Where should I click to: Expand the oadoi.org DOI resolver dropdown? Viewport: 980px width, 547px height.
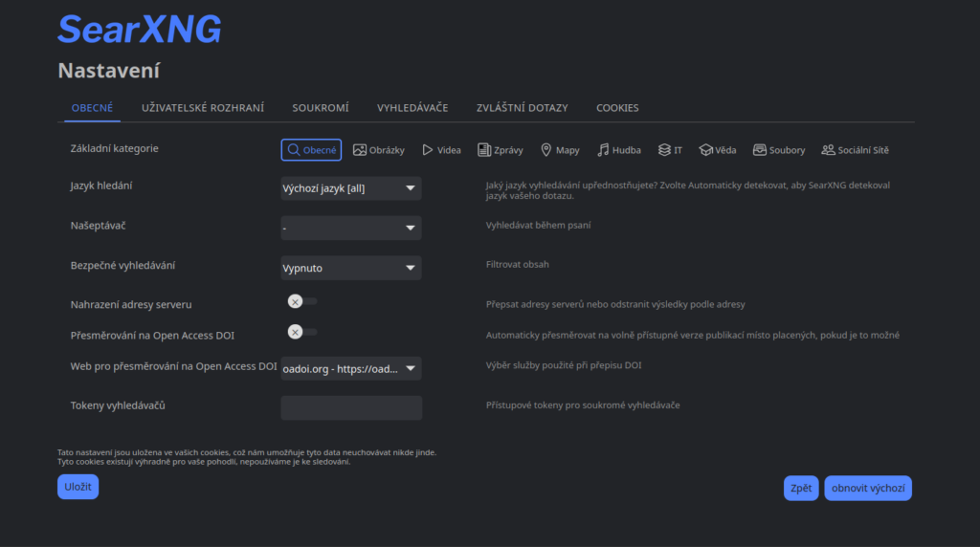click(350, 369)
